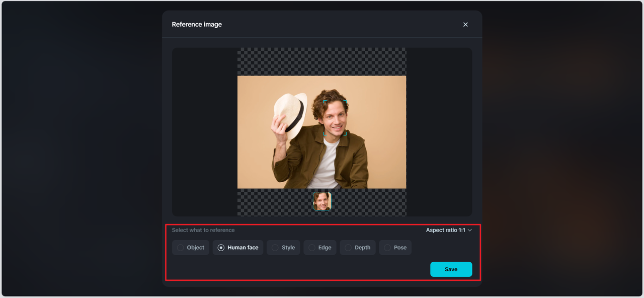Save the reference image settings
This screenshot has width=644, height=298.
point(451,269)
